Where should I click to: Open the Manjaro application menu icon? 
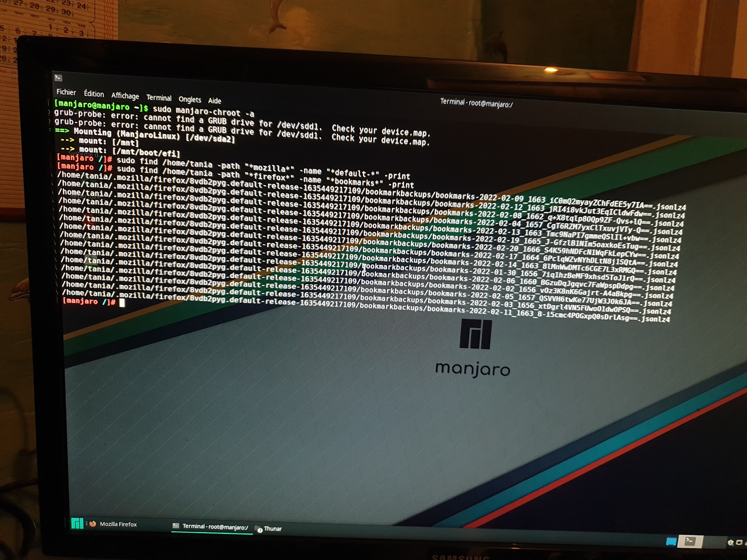tap(77, 523)
